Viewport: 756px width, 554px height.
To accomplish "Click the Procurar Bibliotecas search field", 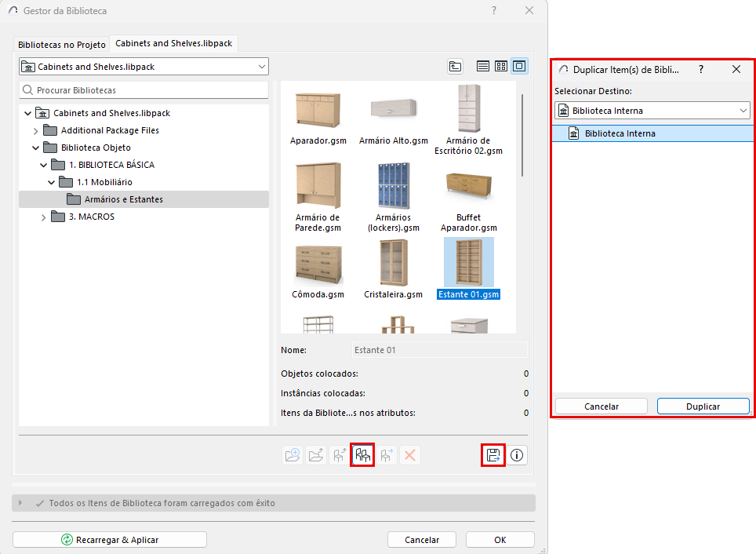I will pos(144,90).
